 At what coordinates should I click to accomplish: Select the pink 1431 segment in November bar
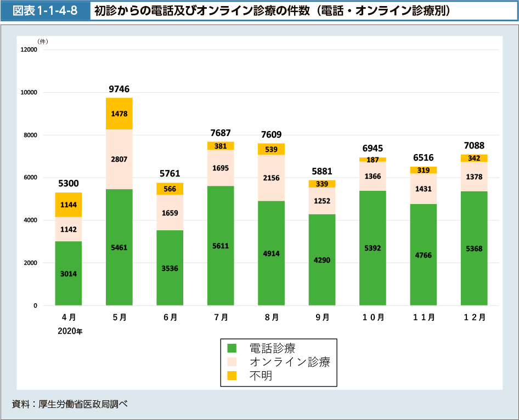click(424, 189)
